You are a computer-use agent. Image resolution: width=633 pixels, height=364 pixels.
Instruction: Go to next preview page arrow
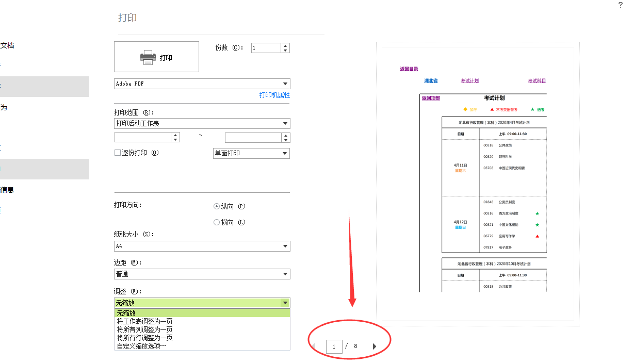375,346
